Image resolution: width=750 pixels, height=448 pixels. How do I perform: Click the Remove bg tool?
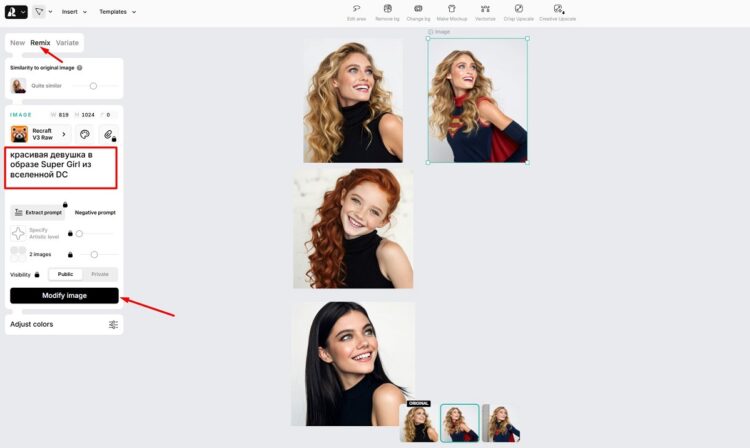pos(387,13)
